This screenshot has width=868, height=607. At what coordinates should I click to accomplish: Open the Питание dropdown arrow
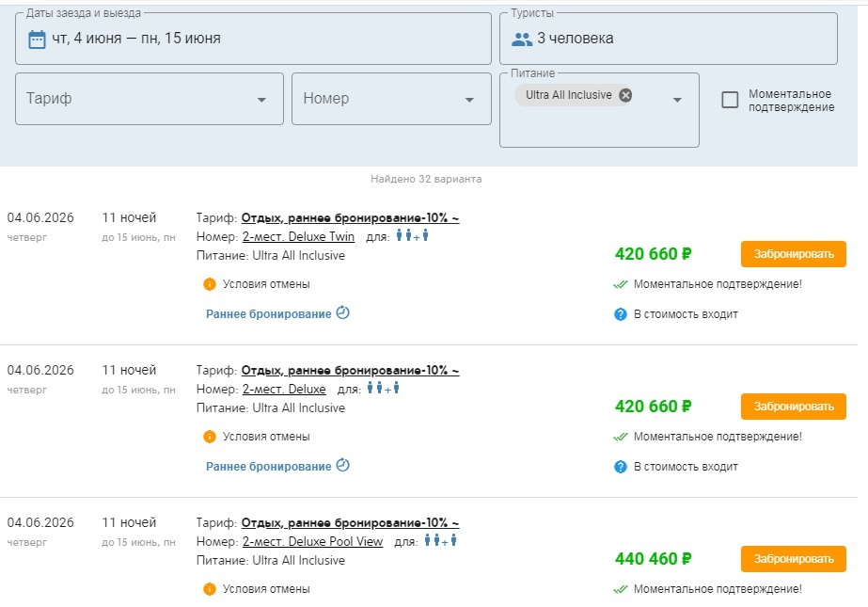tap(677, 101)
